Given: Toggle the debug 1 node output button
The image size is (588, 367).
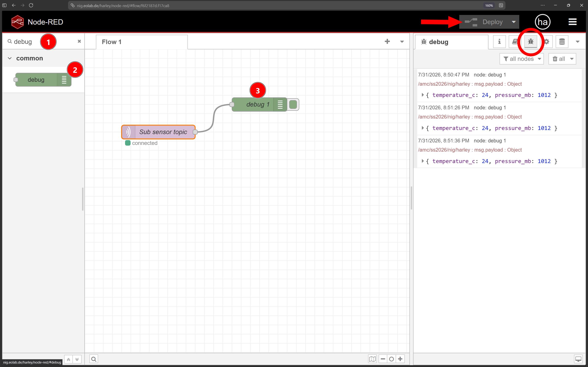Looking at the screenshot, I should [x=293, y=105].
